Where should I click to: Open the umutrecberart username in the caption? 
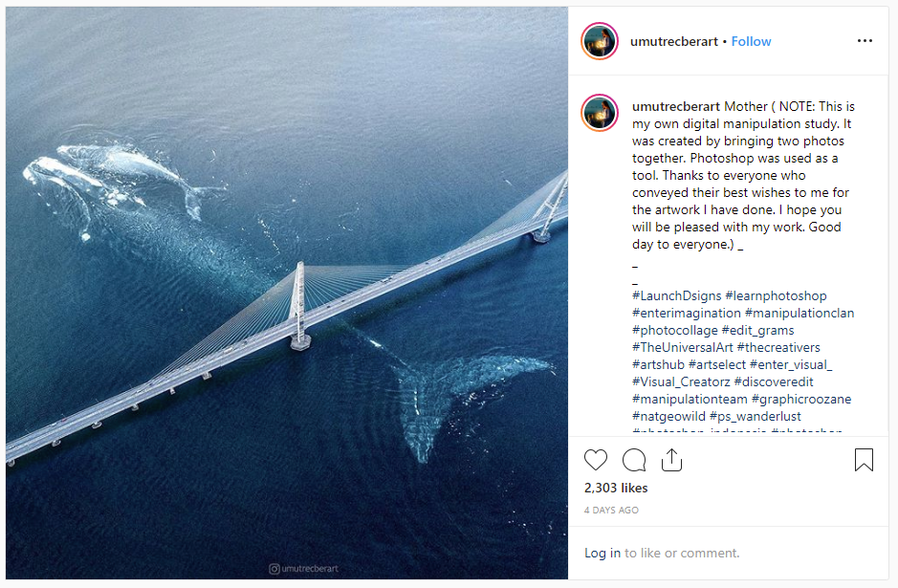coord(676,106)
